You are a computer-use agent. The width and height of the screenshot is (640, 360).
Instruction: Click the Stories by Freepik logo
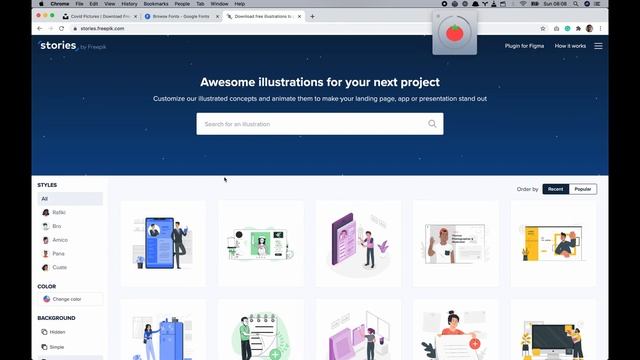(x=73, y=46)
